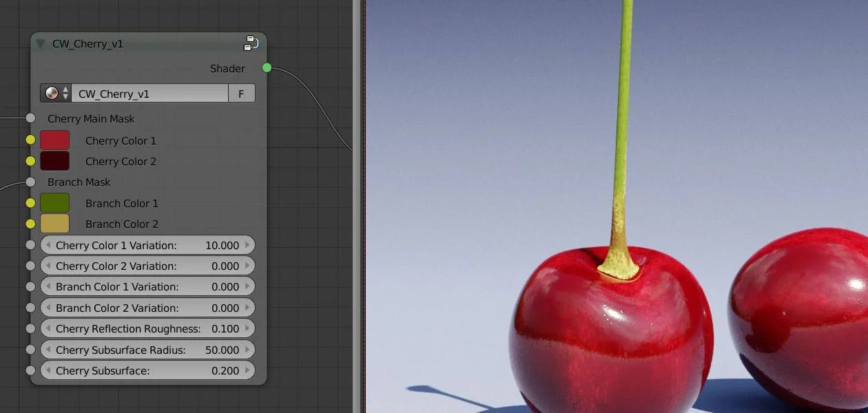Image resolution: width=868 pixels, height=413 pixels.
Task: Click the green Branch Color 1 swatch
Action: click(56, 202)
